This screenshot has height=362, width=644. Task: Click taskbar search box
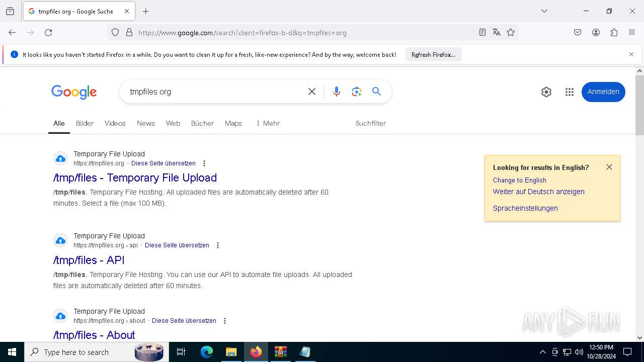tap(97, 352)
